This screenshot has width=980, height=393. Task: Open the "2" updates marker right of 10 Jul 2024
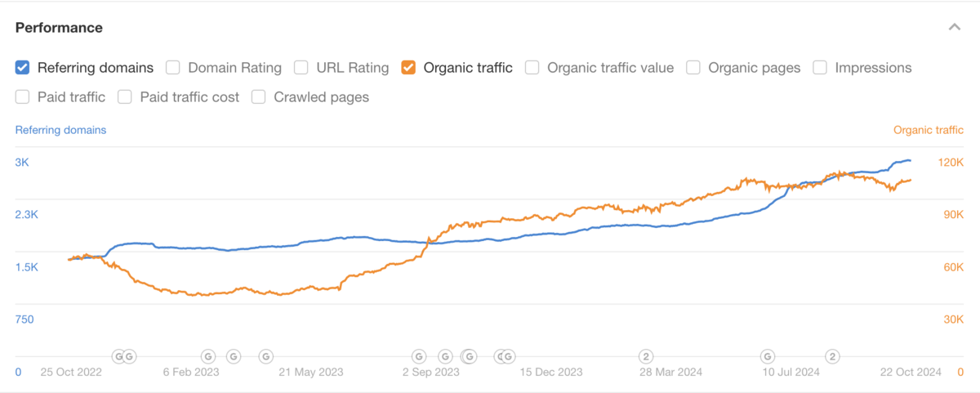pyautogui.click(x=832, y=356)
